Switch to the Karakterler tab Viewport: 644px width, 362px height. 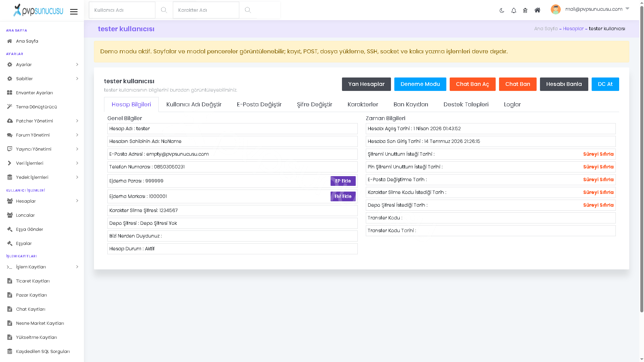click(x=363, y=104)
